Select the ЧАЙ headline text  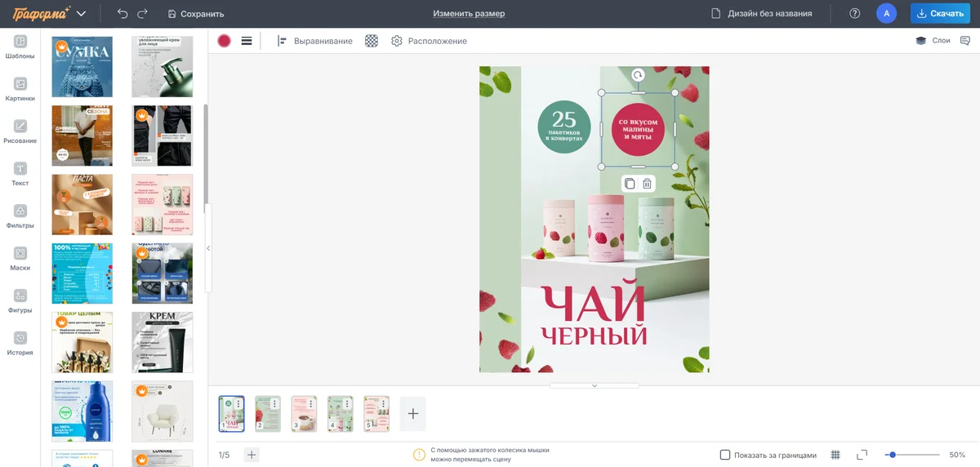click(593, 300)
